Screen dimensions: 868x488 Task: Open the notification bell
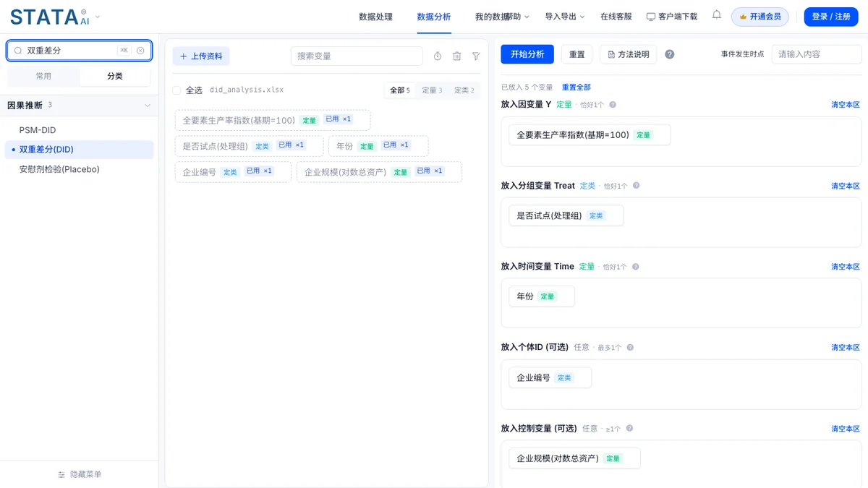(x=716, y=15)
